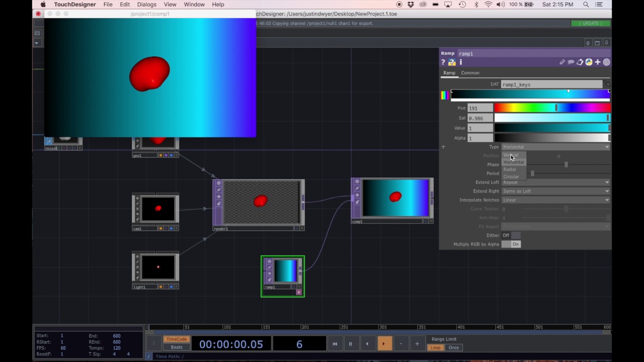Image resolution: width=644 pixels, height=362 pixels.
Task: Adjust the Alpha grayscale slider
Action: (552, 138)
